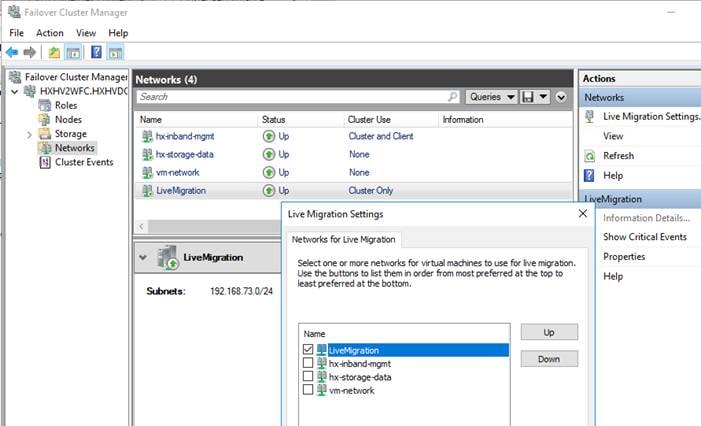Open the Help toolbar question-mark icon
This screenshot has height=426, width=701.
click(96, 52)
